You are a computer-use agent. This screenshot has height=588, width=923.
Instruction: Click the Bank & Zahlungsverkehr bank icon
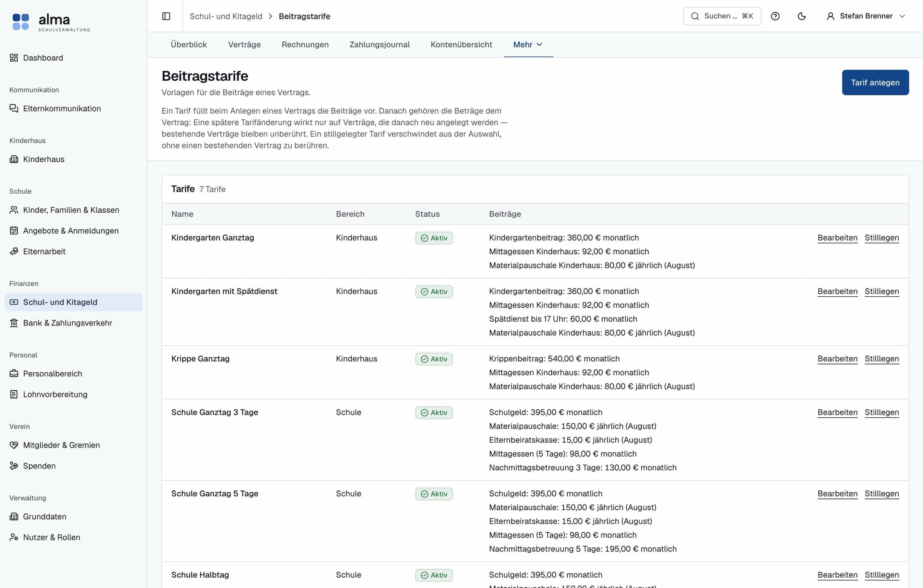click(14, 323)
